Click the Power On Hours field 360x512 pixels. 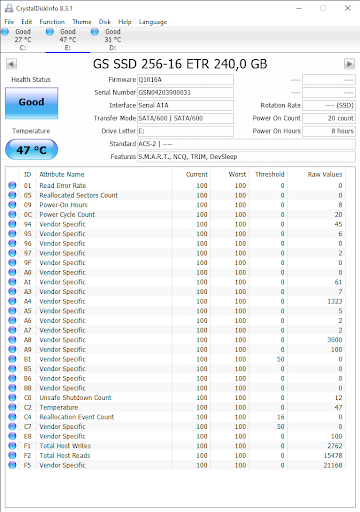tap(329, 131)
